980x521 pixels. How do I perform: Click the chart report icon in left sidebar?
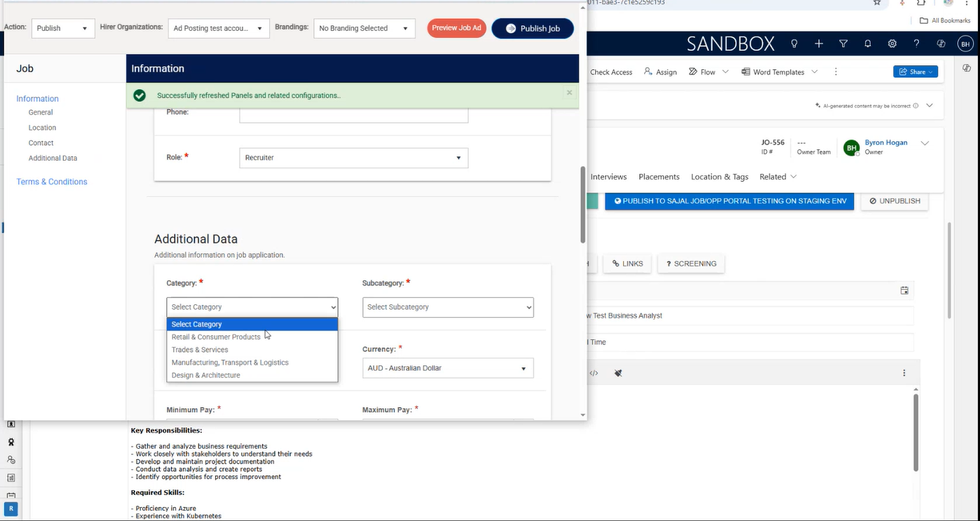(11, 478)
